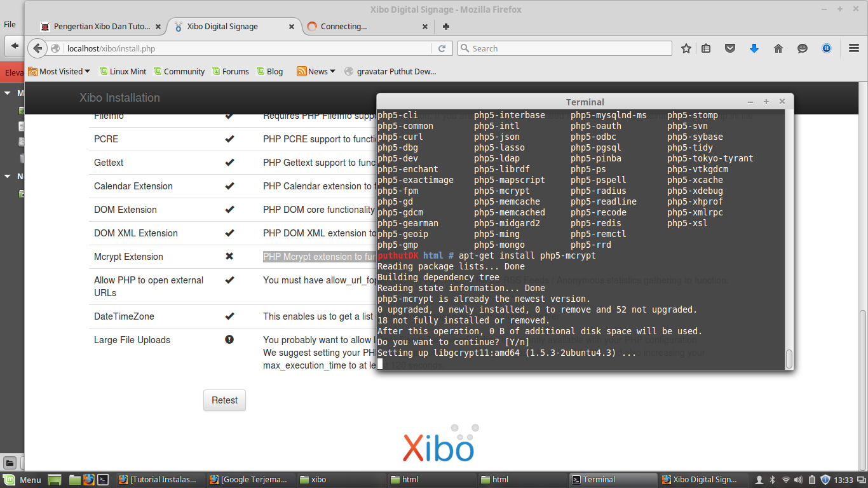Open Community bookmark

point(179,71)
